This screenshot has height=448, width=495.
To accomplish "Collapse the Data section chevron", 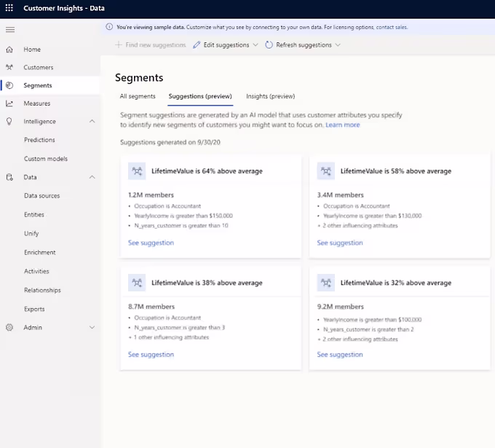I will (x=92, y=177).
